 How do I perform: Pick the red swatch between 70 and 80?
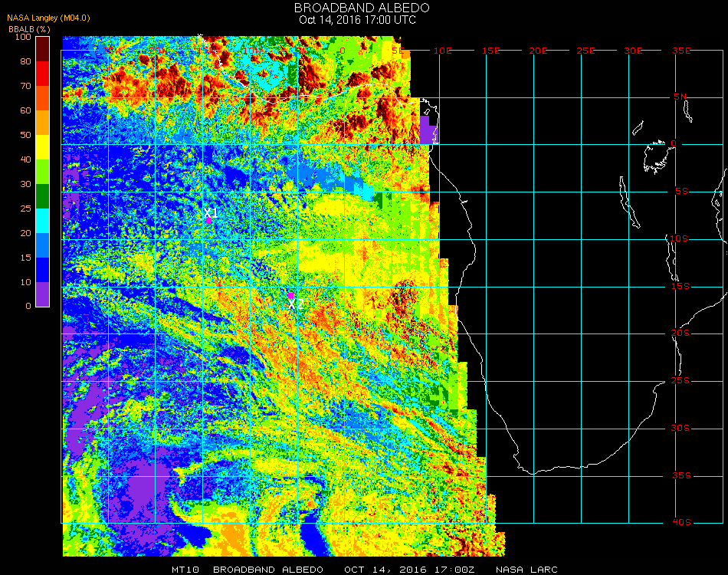(x=43, y=74)
